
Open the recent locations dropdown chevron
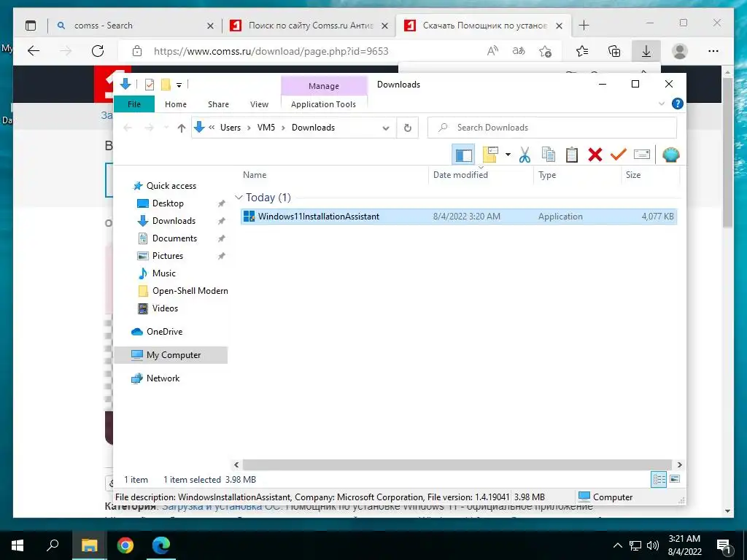pos(166,128)
